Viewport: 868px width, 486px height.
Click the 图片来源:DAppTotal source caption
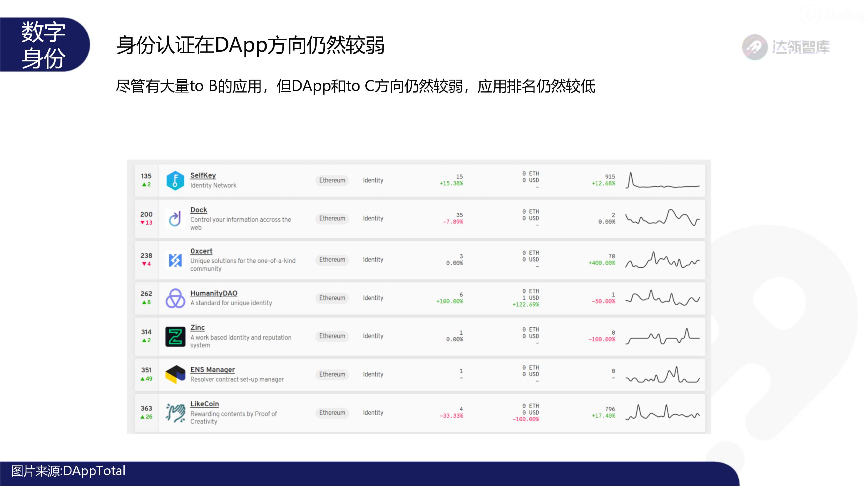pyautogui.click(x=68, y=471)
